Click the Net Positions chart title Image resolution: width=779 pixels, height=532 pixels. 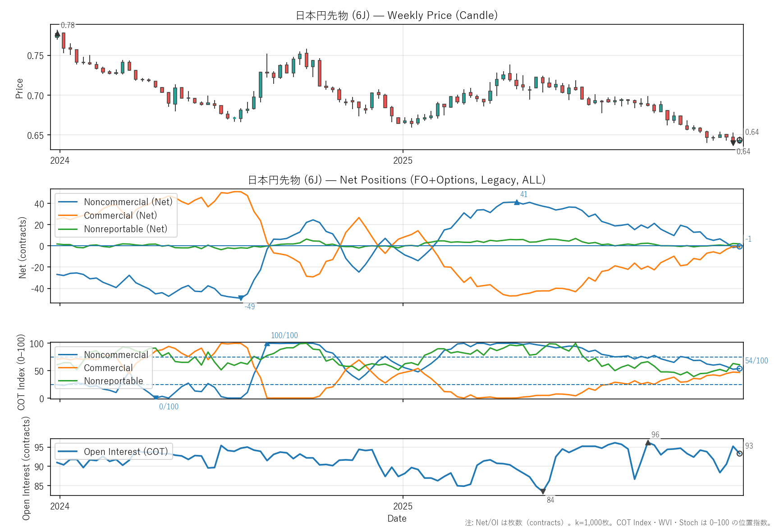(x=397, y=180)
